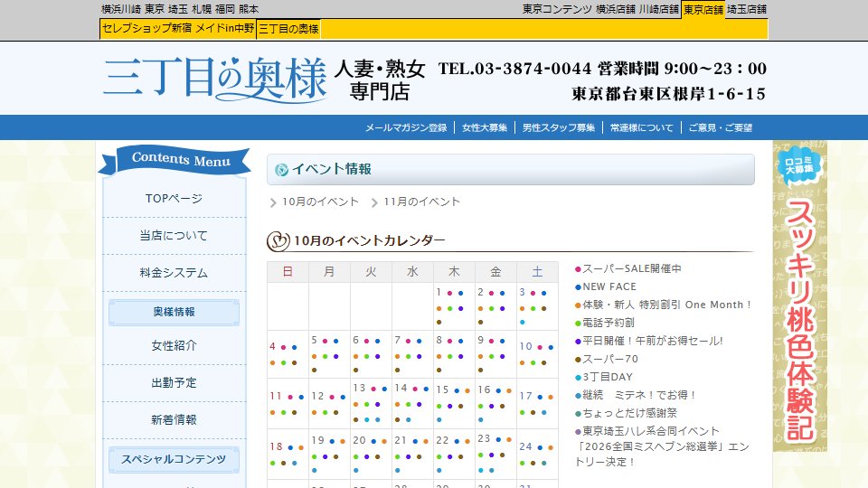Click the arrow before 11月のイベント
This screenshot has width=868, height=488.
coord(374,202)
